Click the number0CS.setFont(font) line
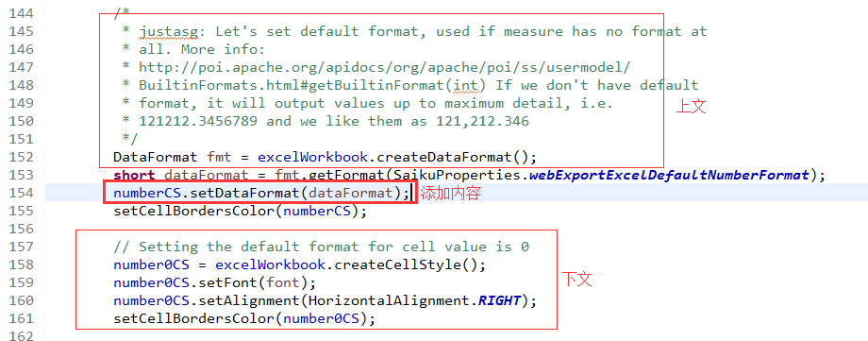 (x=215, y=283)
